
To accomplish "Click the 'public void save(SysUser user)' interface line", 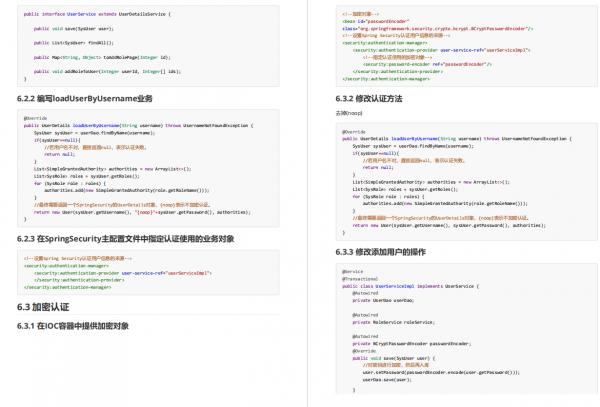I will (71, 30).
